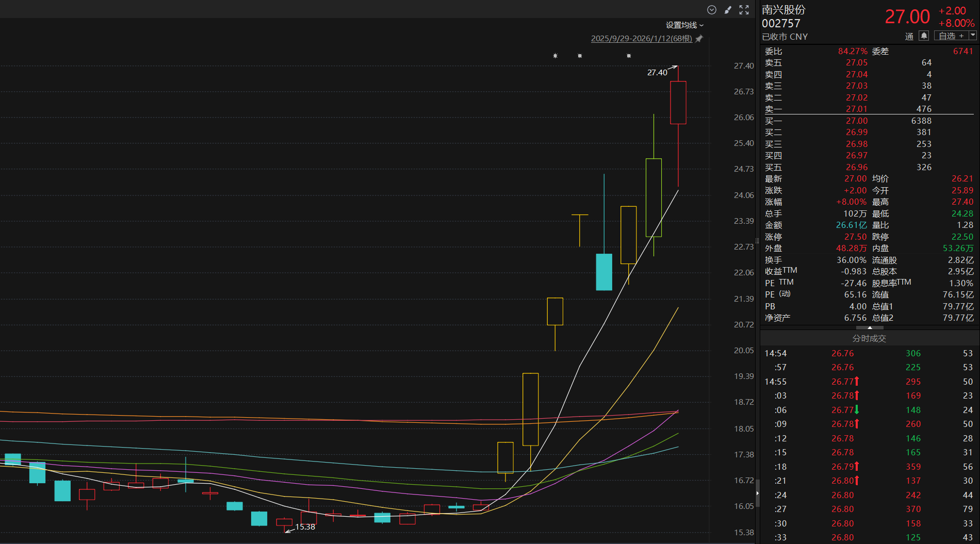Open the 分时成交 tab header

pyautogui.click(x=869, y=338)
